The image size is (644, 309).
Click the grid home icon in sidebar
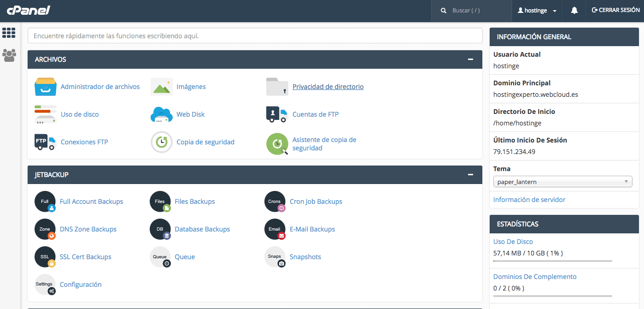(x=9, y=33)
